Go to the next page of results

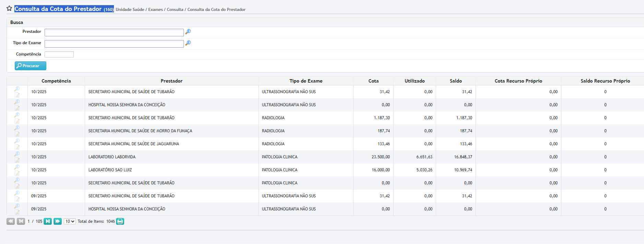coord(48,221)
